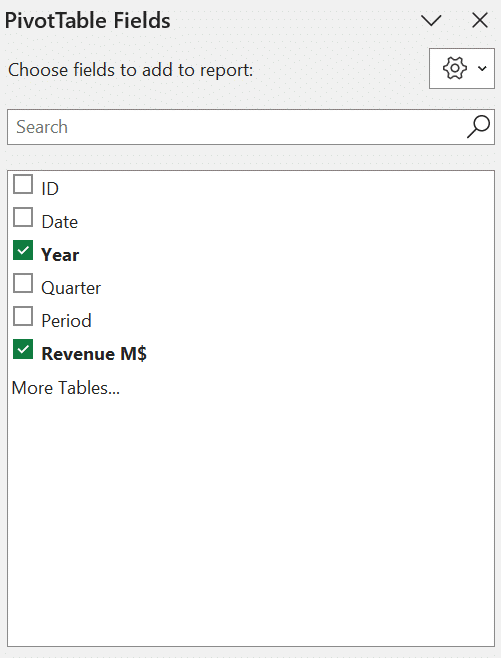Screen dimensions: 501x658
Task: Click the search magnifier icon
Action: pyautogui.click(x=478, y=127)
